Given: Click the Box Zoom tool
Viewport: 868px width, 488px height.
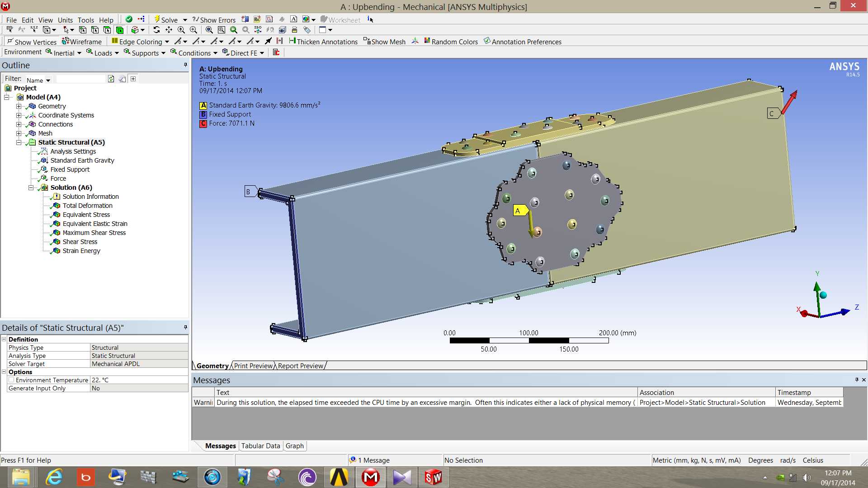Looking at the screenshot, I should click(193, 30).
